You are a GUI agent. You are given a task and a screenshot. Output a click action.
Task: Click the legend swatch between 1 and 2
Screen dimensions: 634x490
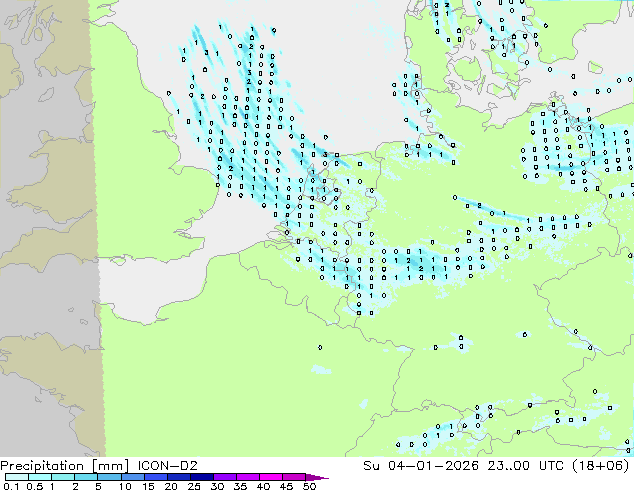click(63, 477)
